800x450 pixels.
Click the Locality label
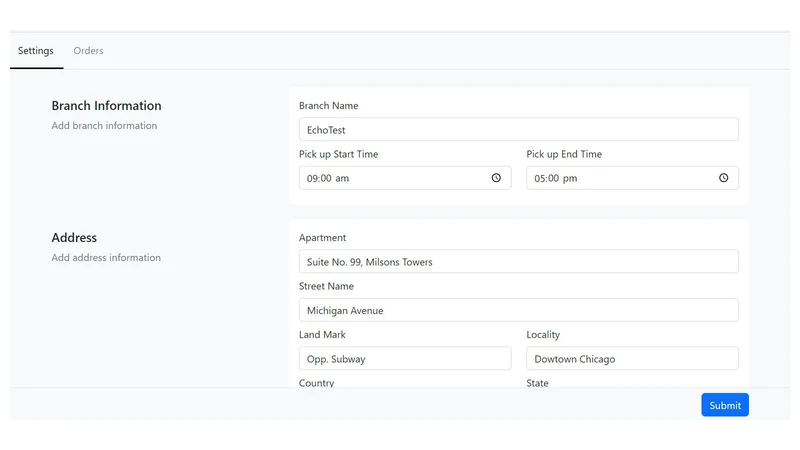(x=543, y=335)
